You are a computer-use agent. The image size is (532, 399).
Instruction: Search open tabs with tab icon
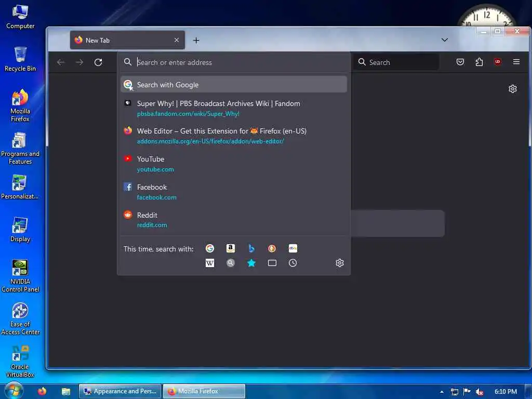(x=272, y=263)
